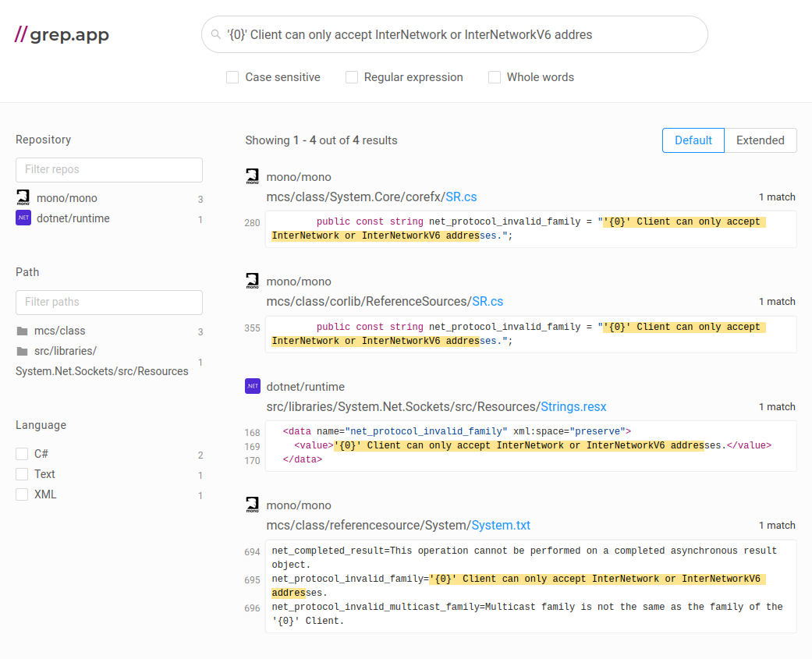Click line number 695 in System.txt snippet
The height and width of the screenshot is (659, 812).
(252, 579)
